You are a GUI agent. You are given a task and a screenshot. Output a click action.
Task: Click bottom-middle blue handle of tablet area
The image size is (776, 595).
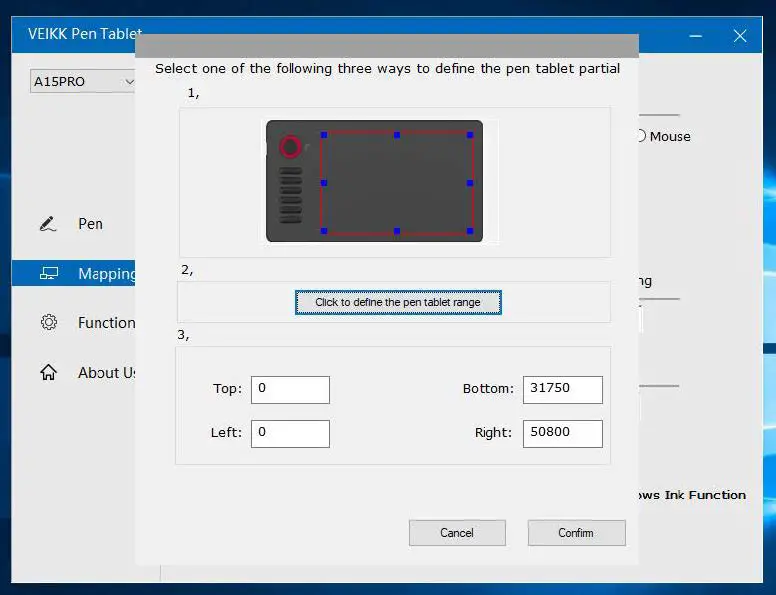point(397,231)
